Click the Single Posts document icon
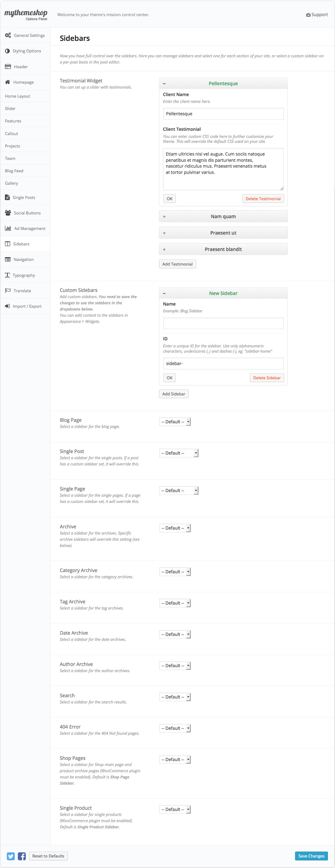The width and height of the screenshot is (335, 868). pos(7,197)
